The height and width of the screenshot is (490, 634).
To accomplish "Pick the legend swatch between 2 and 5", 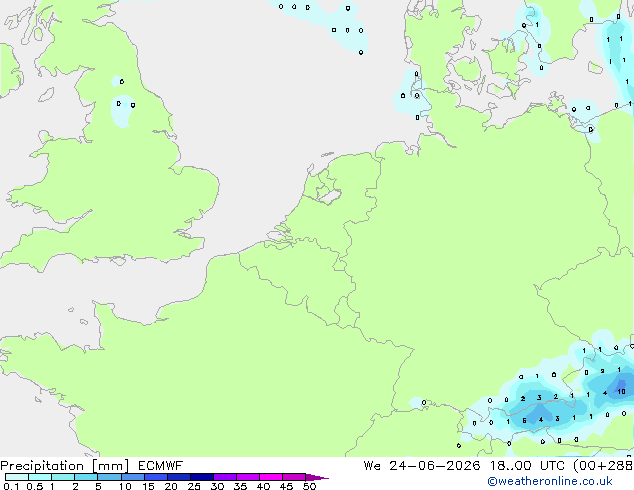I will 86,477.
